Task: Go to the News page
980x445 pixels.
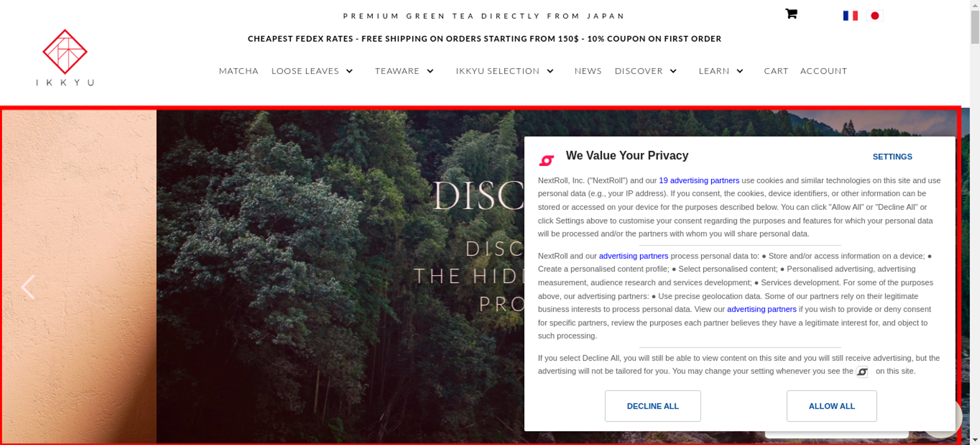Action: coord(588,71)
